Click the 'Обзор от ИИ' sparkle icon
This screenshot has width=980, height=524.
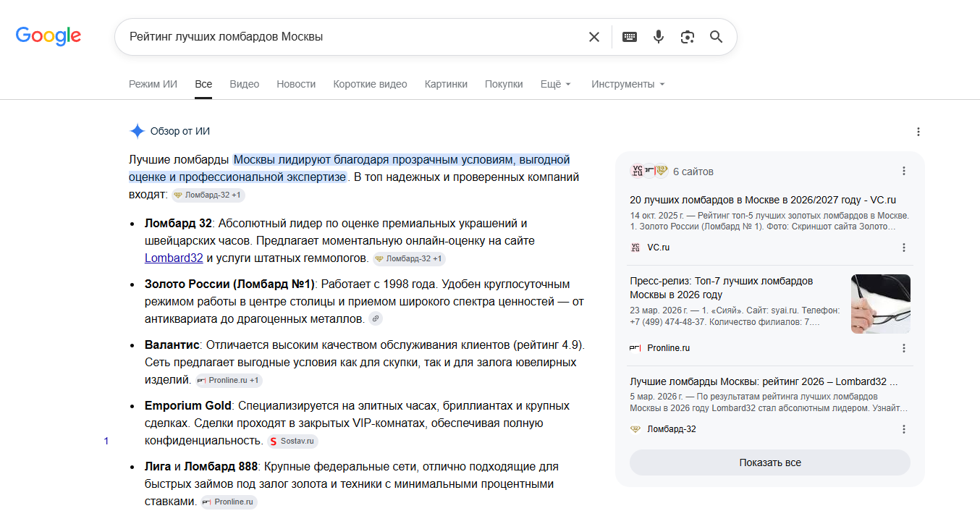point(138,131)
